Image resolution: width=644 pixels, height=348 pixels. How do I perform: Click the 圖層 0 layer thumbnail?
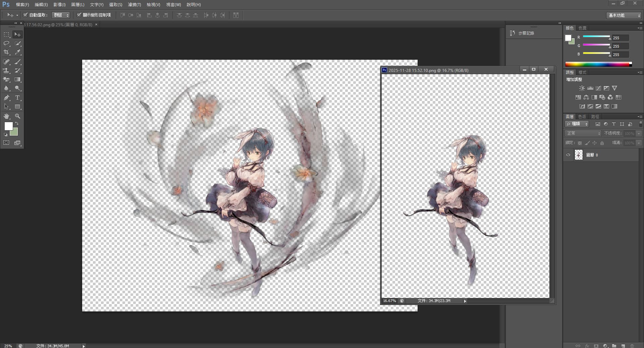579,155
